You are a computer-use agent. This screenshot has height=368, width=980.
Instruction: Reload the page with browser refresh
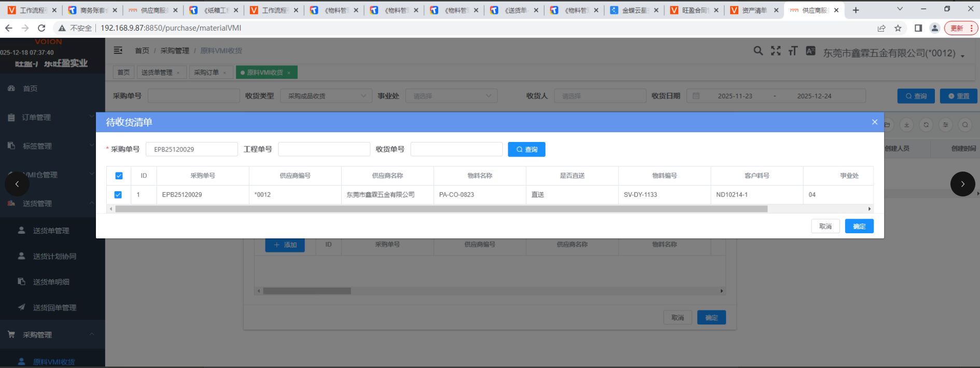[x=41, y=28]
